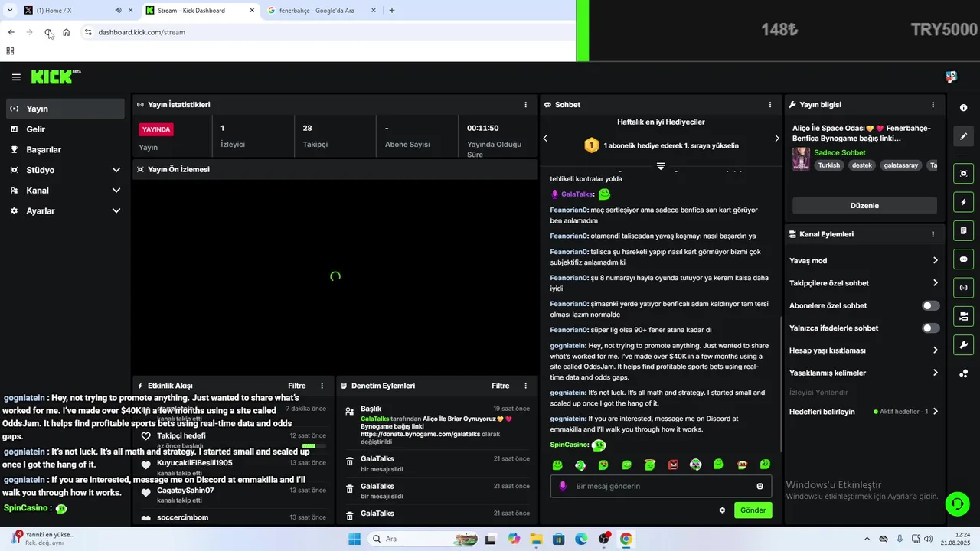Image resolution: width=980 pixels, height=551 pixels.
Task: Pick the first green emote in the chat row
Action: (x=557, y=465)
